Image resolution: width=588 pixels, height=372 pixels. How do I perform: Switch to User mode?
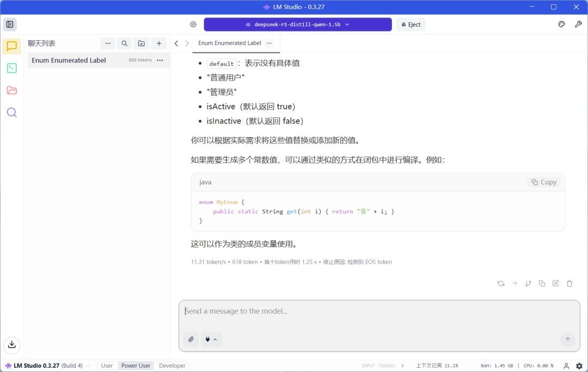(107, 366)
